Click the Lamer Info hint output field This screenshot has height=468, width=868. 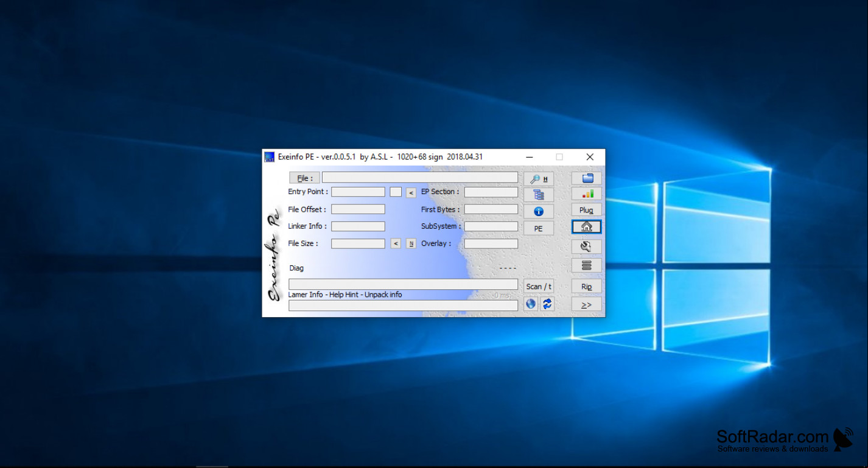pyautogui.click(x=403, y=306)
